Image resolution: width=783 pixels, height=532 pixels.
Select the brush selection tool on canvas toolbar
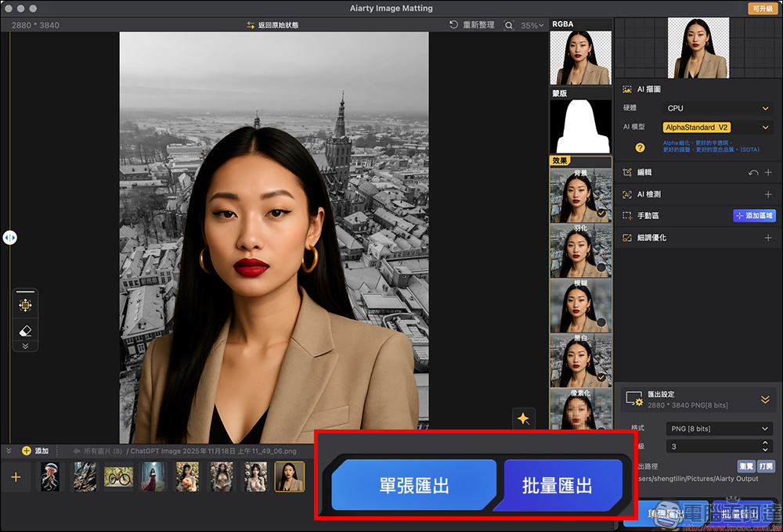click(26, 304)
